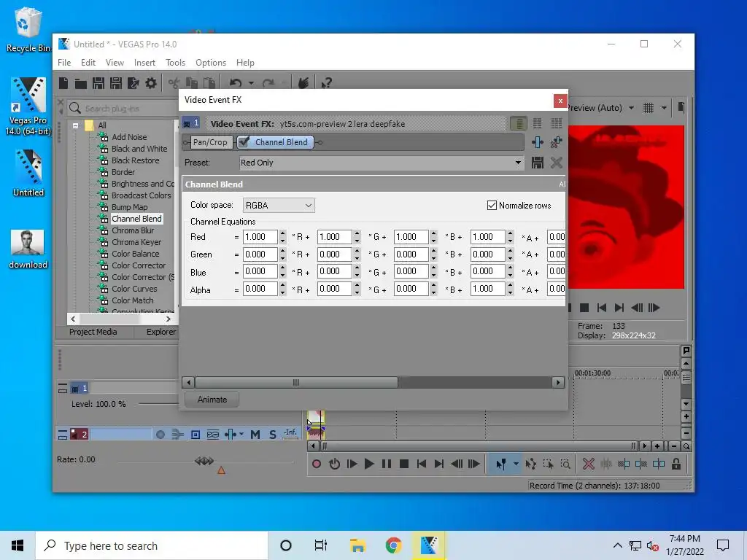Select Chroma Keyer in the plug-in list

coord(136,242)
